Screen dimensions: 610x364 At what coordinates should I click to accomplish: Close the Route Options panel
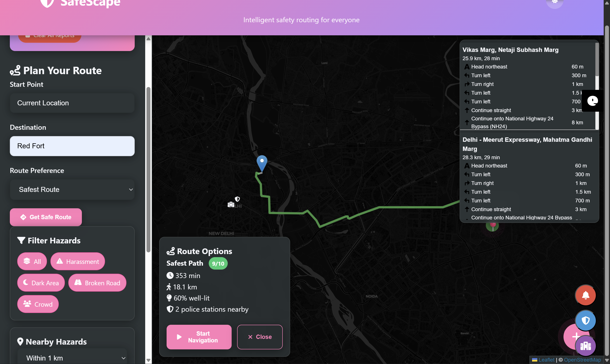pyautogui.click(x=260, y=337)
